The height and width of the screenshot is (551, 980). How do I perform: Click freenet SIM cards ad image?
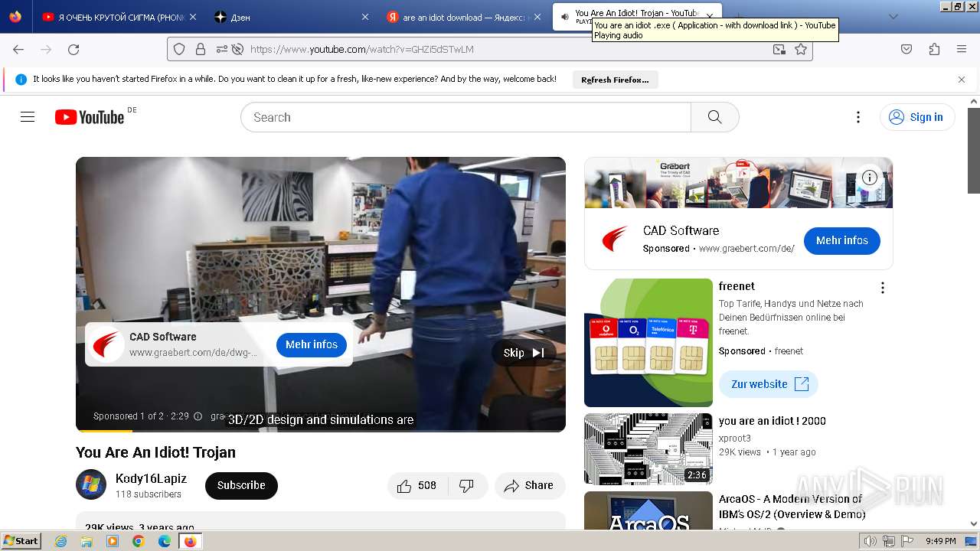pos(648,343)
